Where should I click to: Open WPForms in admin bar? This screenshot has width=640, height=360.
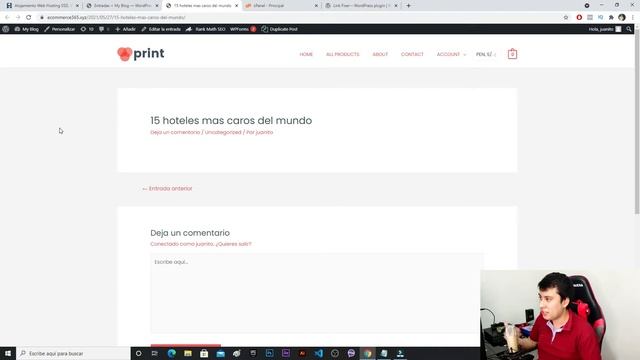coord(243,29)
